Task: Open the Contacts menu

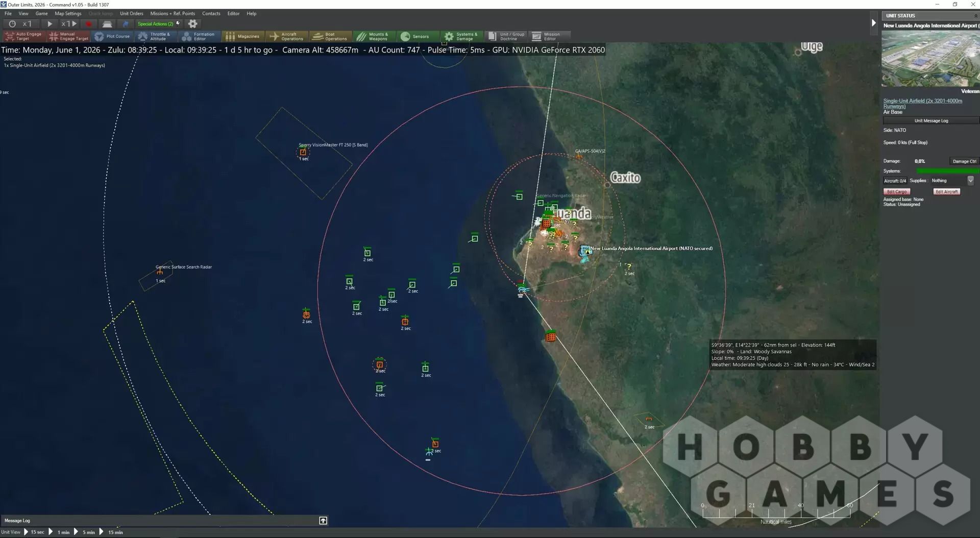Action: [211, 13]
